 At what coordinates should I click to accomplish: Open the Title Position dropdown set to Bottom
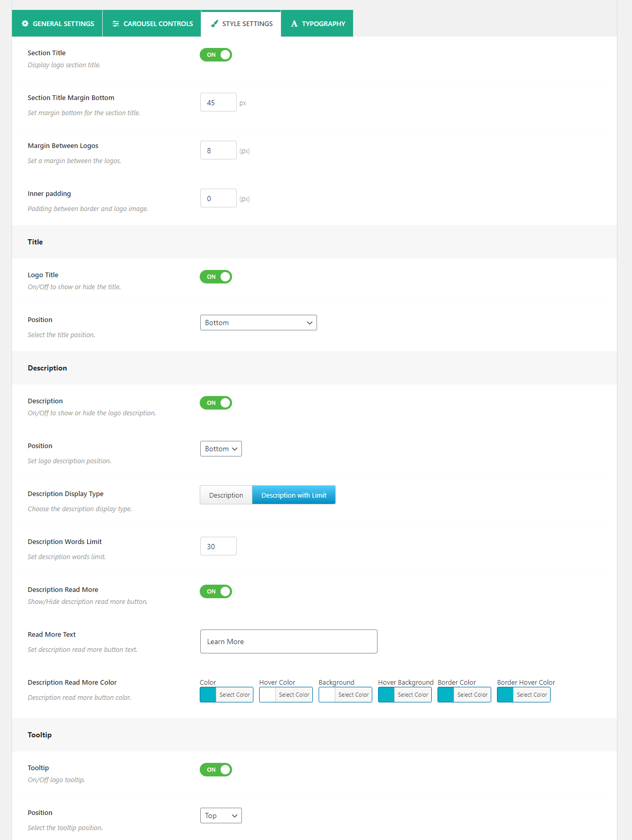259,323
